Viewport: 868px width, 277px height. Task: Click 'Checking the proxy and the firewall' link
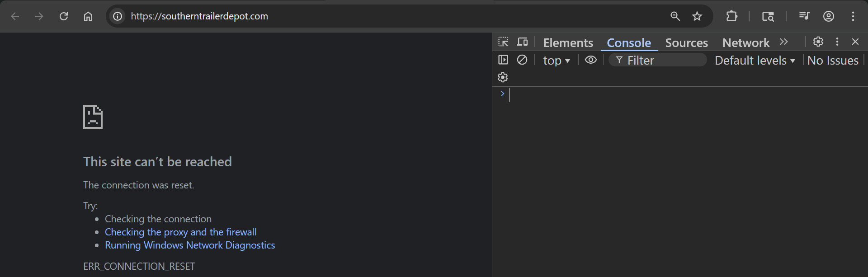(x=181, y=232)
